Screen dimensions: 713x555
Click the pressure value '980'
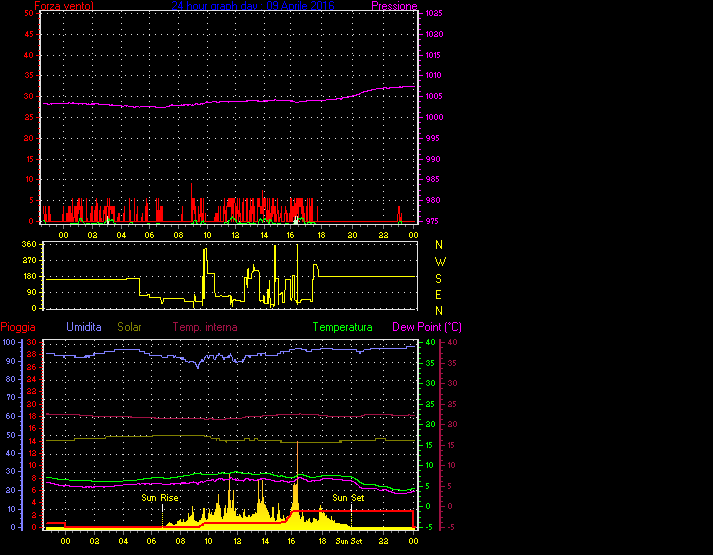coord(432,200)
